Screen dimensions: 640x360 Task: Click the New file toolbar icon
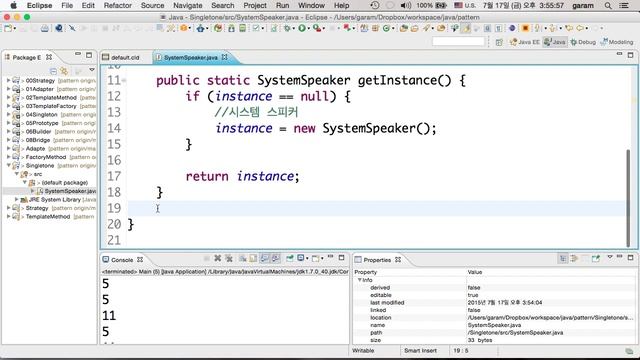click(x=8, y=28)
